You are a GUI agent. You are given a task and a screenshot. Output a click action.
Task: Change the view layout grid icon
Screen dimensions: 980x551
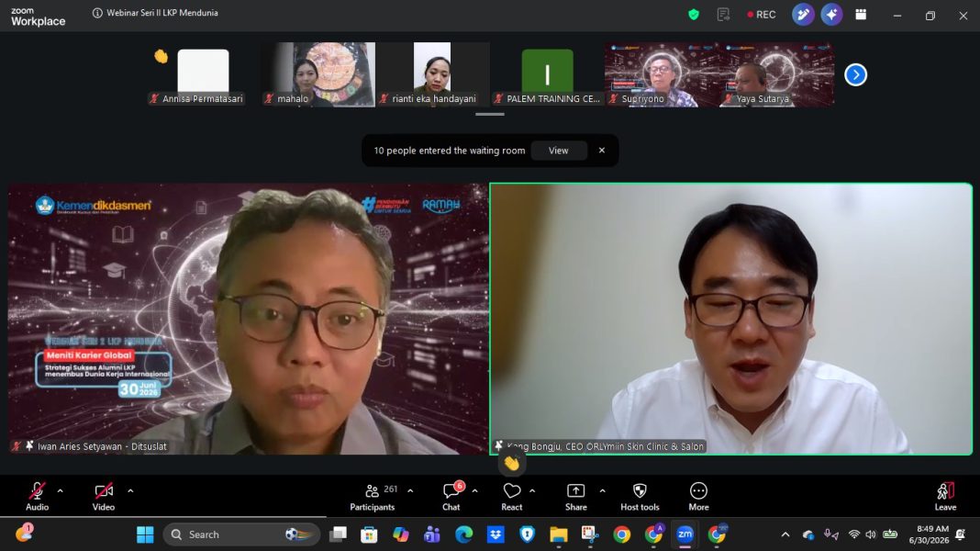(x=861, y=15)
